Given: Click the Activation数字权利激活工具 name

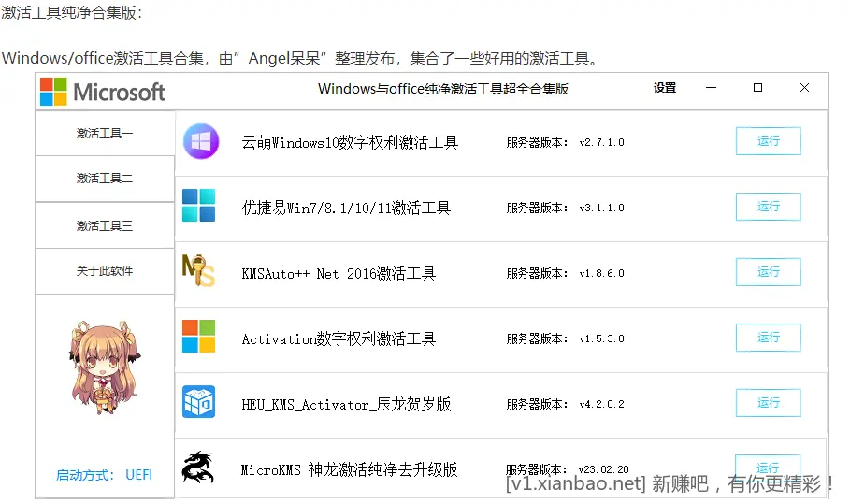Looking at the screenshot, I should (x=339, y=339).
